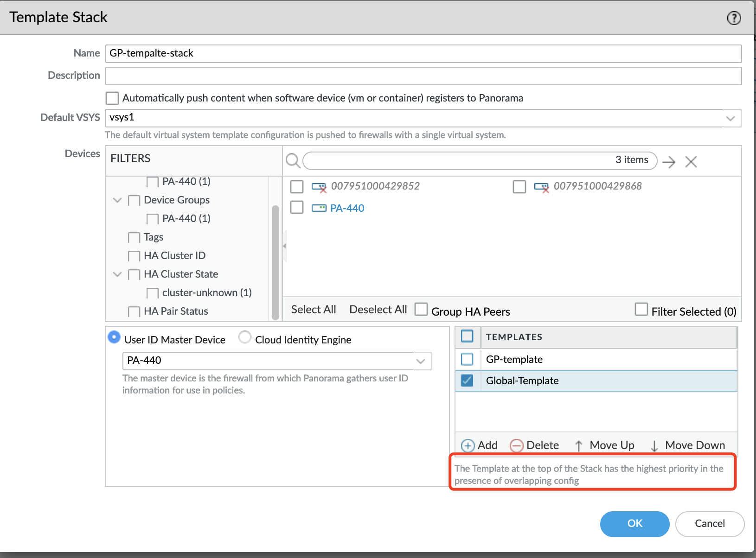Click the disconnected device icon for 007951000429852
The image size is (756, 558).
point(319,187)
